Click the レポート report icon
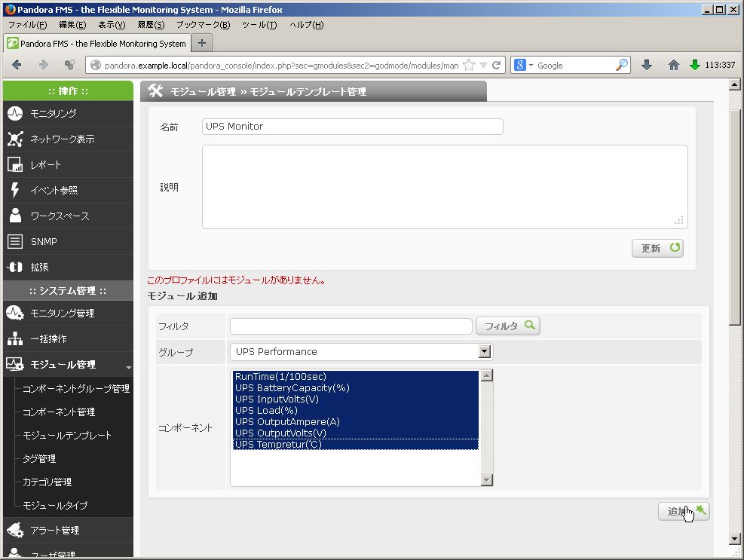The image size is (744, 560). (x=15, y=164)
